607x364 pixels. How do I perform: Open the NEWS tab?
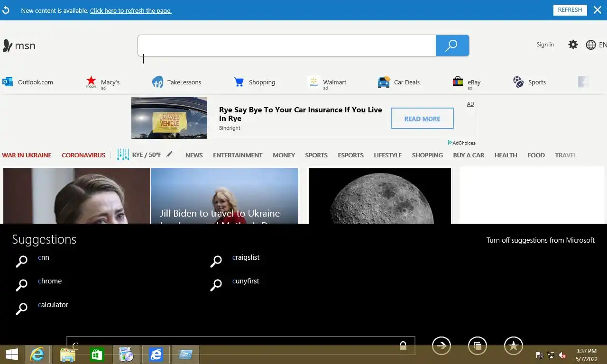click(194, 155)
